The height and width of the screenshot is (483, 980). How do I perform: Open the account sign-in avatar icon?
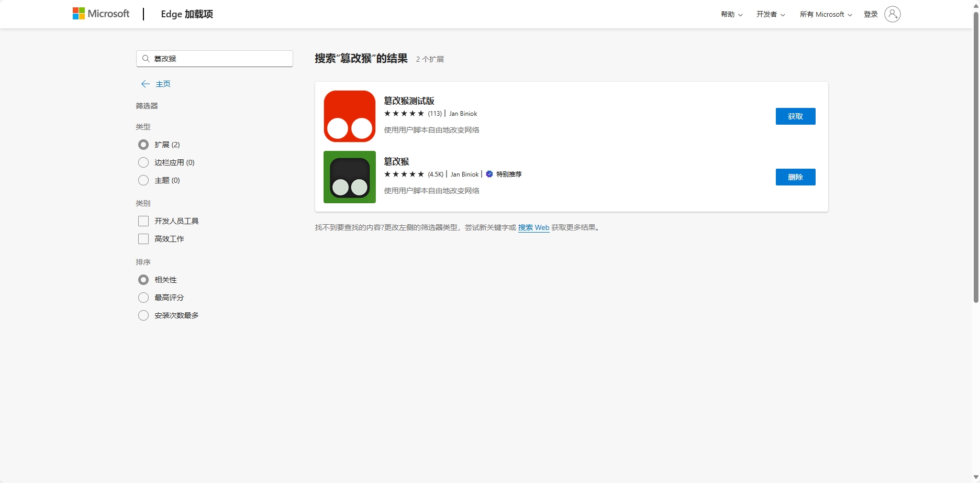pos(893,14)
